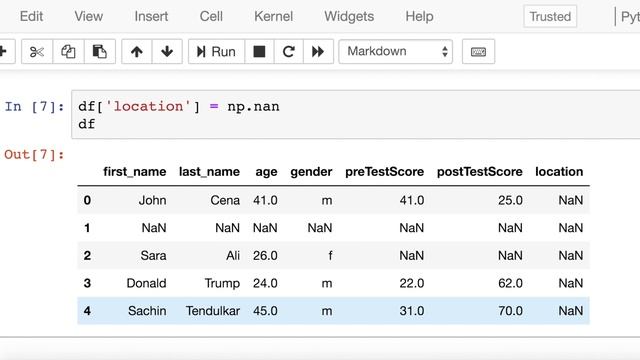Open the Kernel menu
The width and height of the screenshot is (640, 360).
pos(273,16)
